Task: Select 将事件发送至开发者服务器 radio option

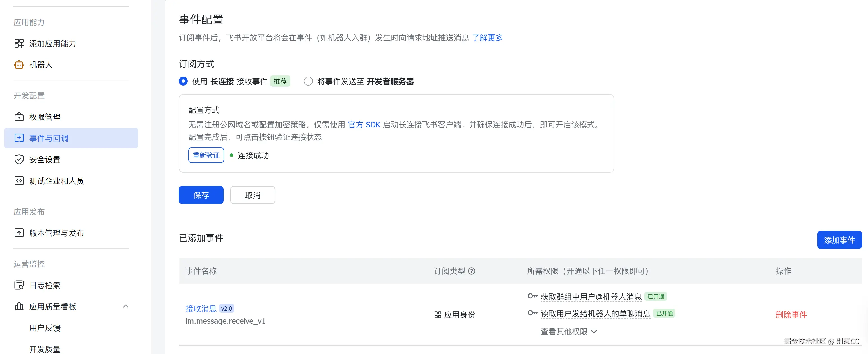Action: 308,81
